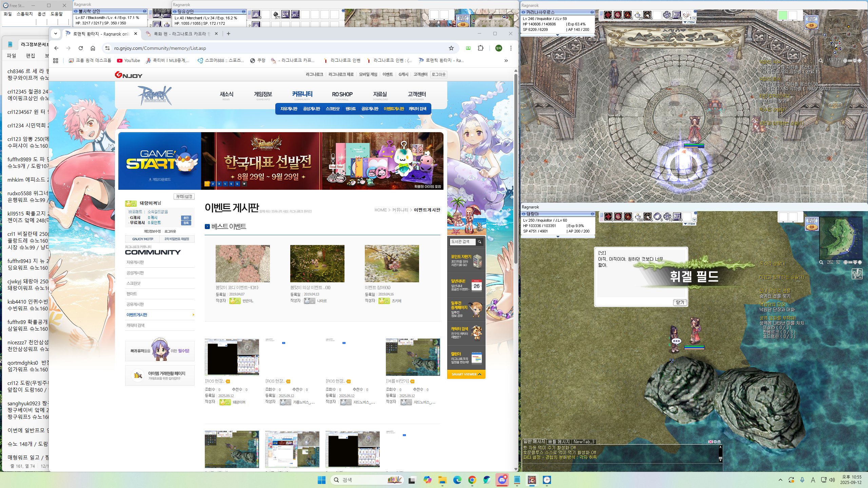Open the 아이템 거래현황 페이지 banner
The width and height of the screenshot is (868, 488).
(x=160, y=375)
